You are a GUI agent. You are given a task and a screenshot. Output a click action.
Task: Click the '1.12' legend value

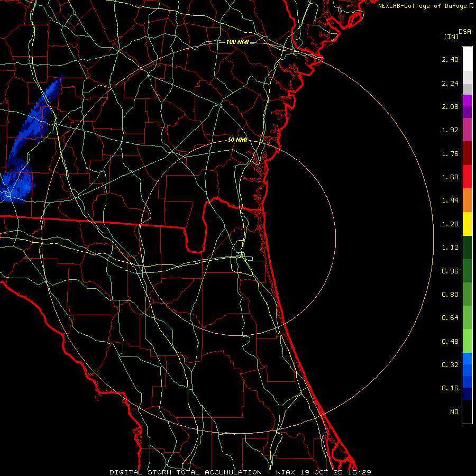[x=450, y=248]
